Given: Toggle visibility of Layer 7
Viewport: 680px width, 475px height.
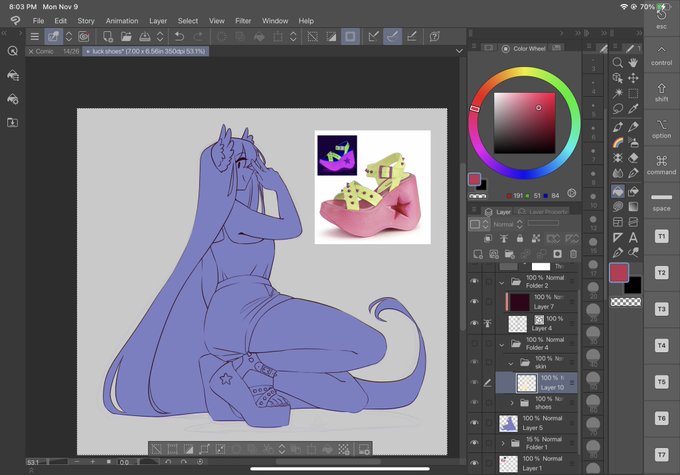Looking at the screenshot, I should pos(474,301).
